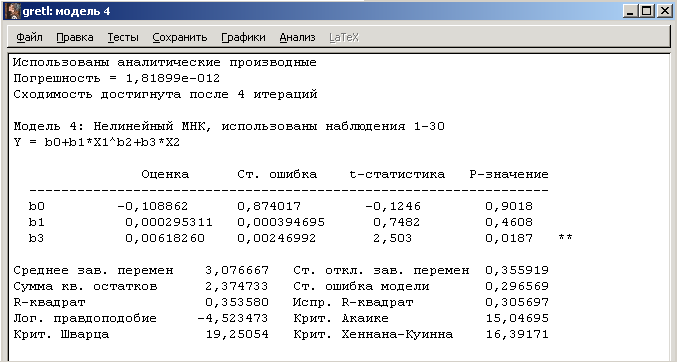Click the mean value 3,076667
The width and height of the screenshot is (677, 363).
tap(237, 271)
